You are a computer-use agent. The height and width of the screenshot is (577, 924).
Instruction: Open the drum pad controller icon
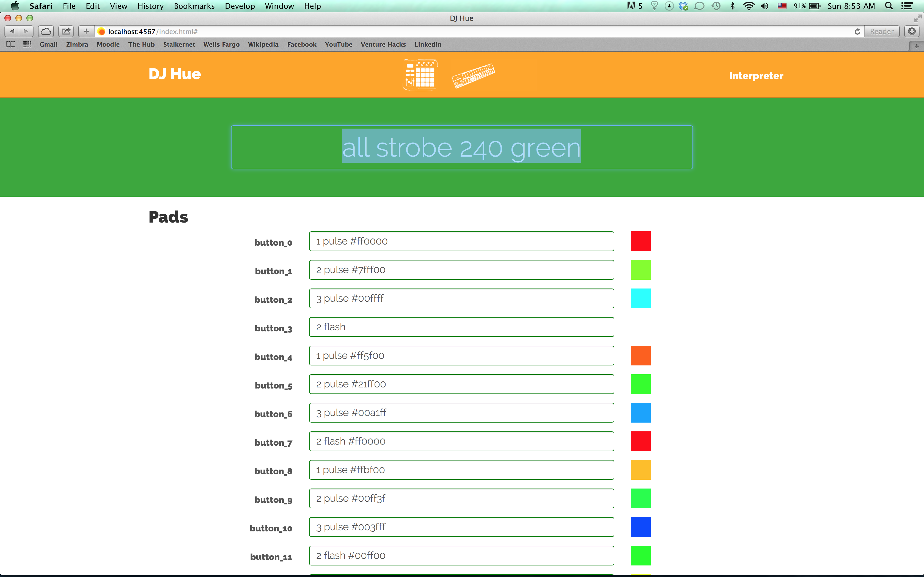pyautogui.click(x=420, y=75)
